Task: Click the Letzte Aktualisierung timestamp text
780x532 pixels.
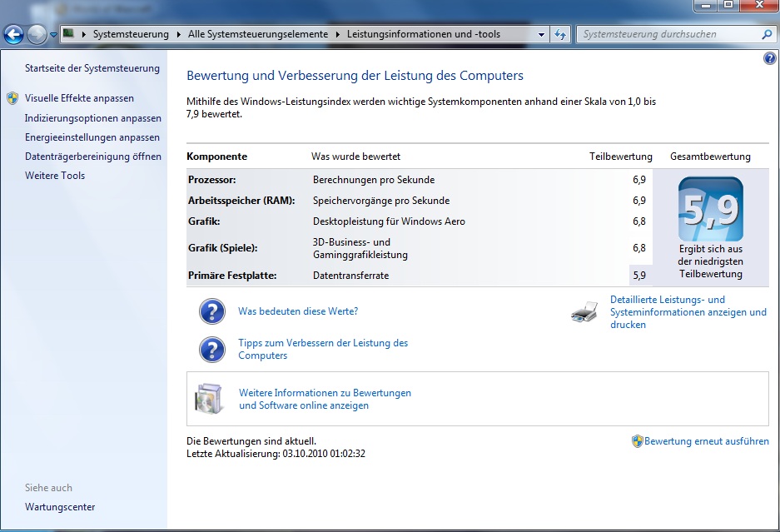Action: tap(276, 454)
